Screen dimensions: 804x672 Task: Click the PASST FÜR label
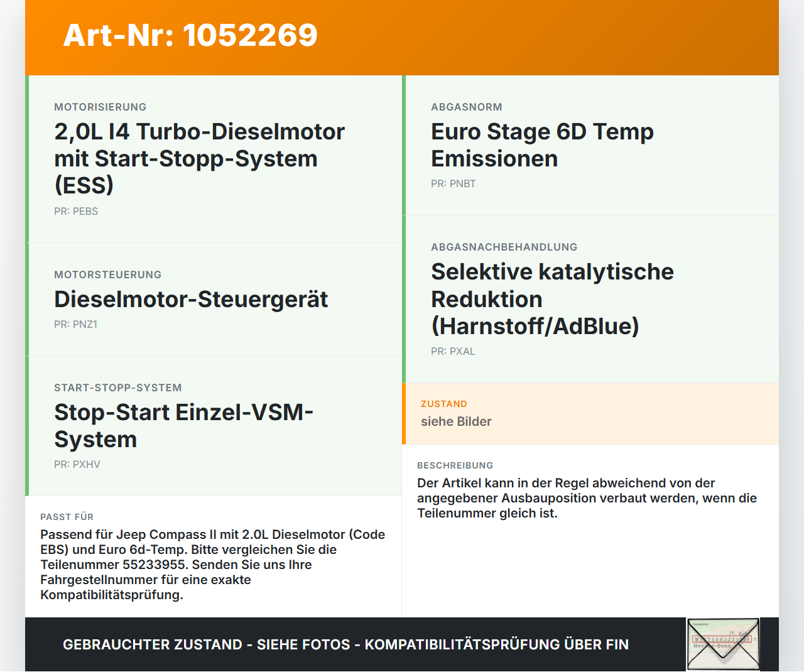(67, 517)
